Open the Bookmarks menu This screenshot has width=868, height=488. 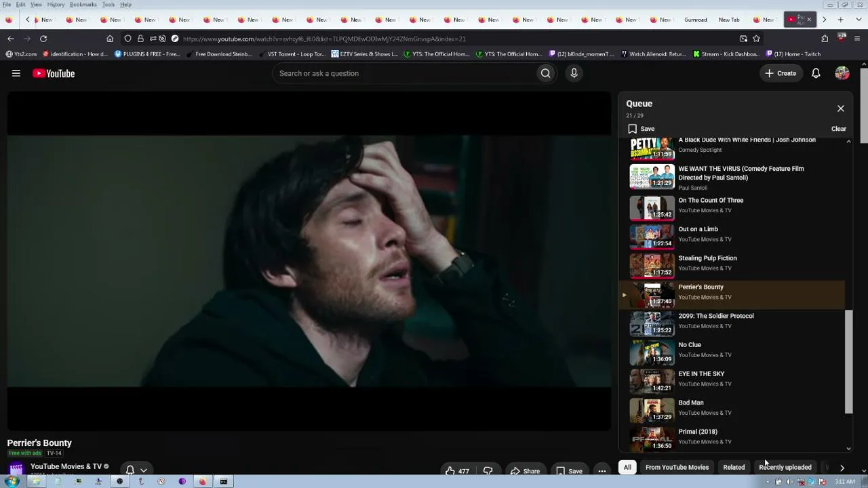[83, 5]
